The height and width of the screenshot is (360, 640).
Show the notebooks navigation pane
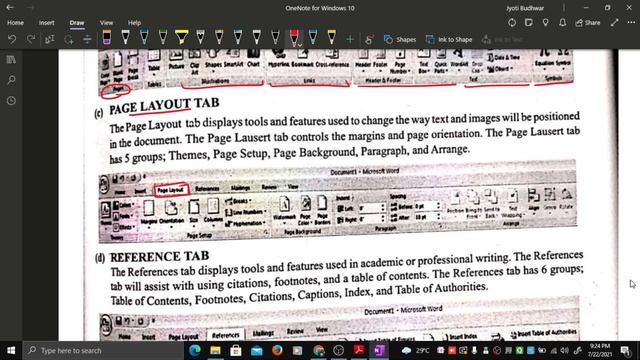pyautogui.click(x=11, y=60)
